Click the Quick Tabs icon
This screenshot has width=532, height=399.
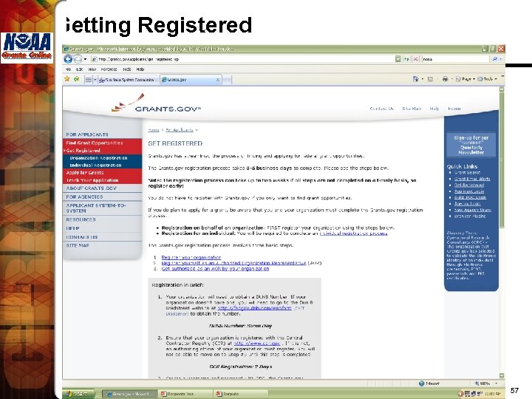[88, 80]
